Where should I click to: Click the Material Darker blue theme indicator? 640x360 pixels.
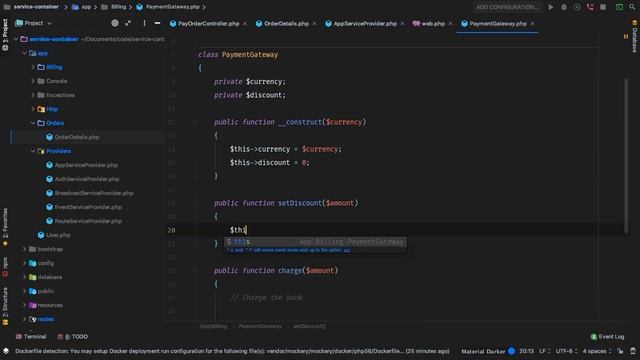(x=511, y=351)
